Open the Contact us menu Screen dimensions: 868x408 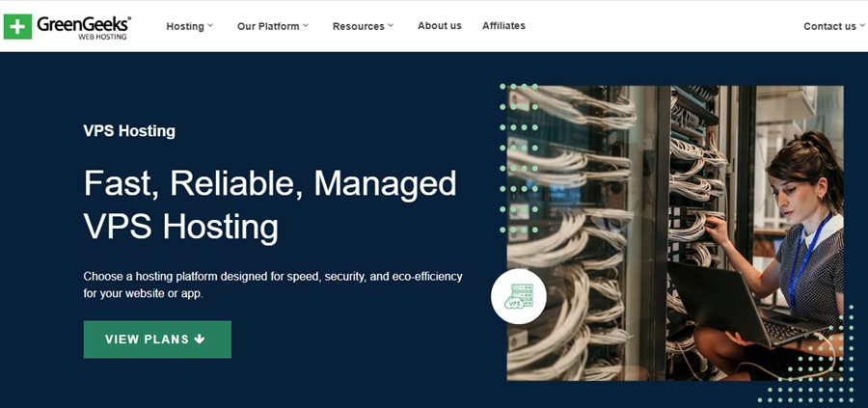coord(829,26)
